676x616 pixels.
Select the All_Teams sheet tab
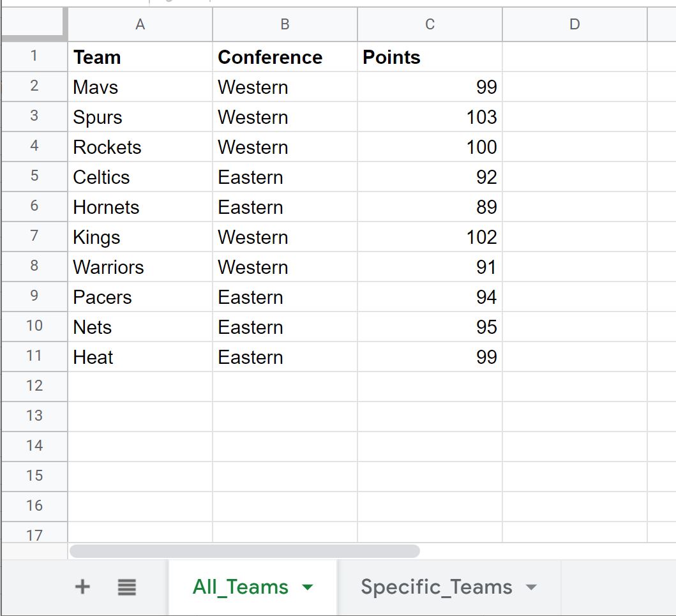click(x=240, y=587)
